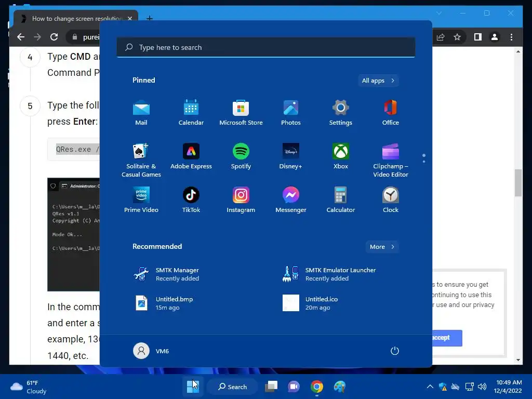532x399 pixels.
Task: Open the network icon in system tray
Action: coord(470,387)
